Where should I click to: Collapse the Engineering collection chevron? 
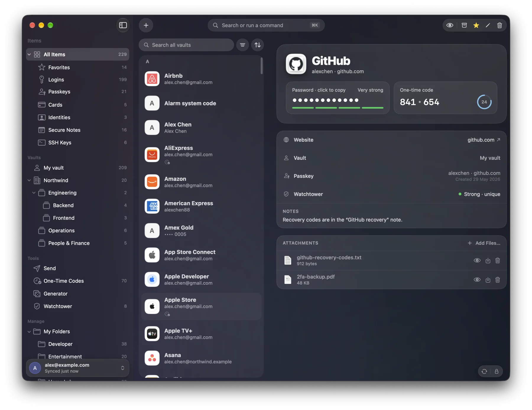pyautogui.click(x=34, y=193)
